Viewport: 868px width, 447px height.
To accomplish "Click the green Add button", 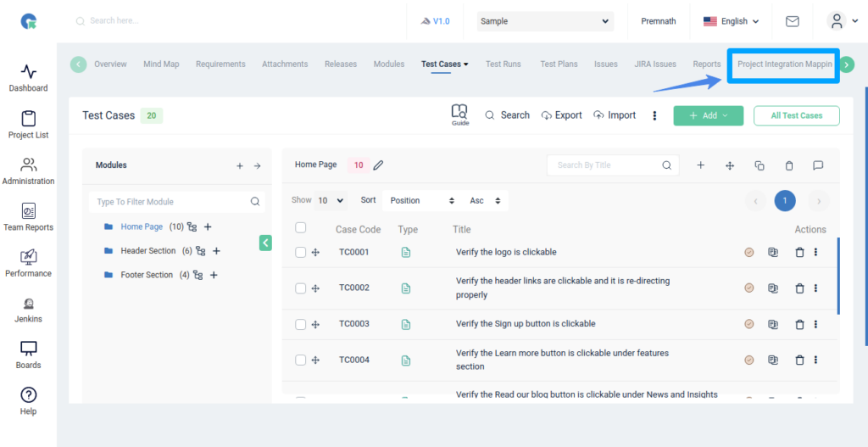I will click(x=708, y=115).
